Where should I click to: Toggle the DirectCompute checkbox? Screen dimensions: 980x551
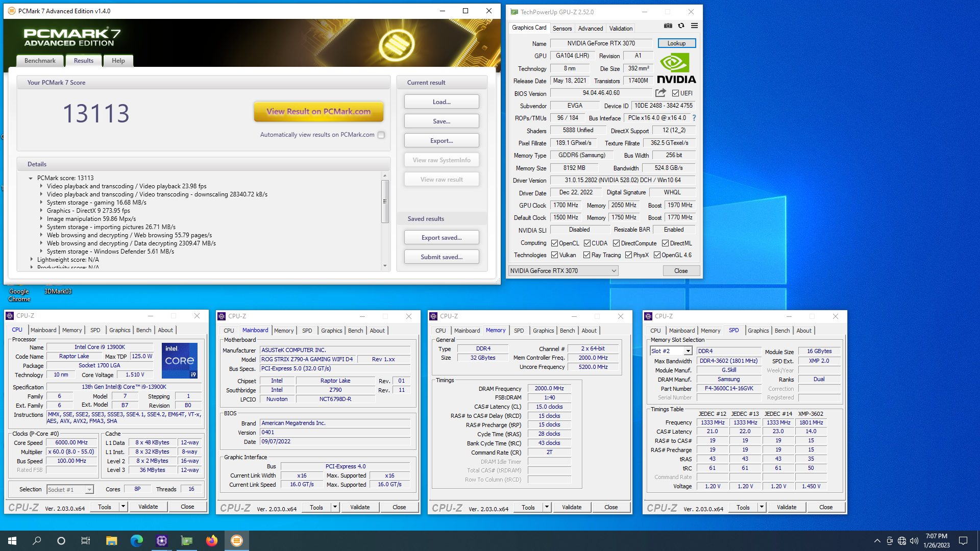click(616, 243)
